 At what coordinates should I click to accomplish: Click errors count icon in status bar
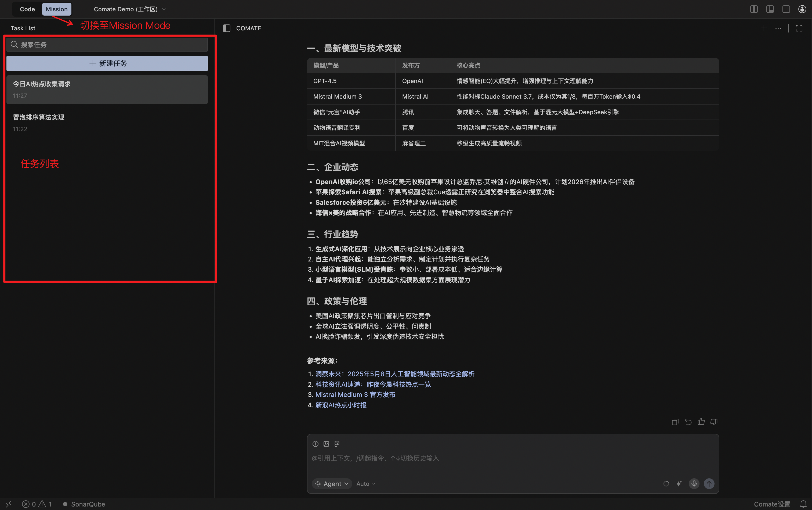[x=29, y=504]
